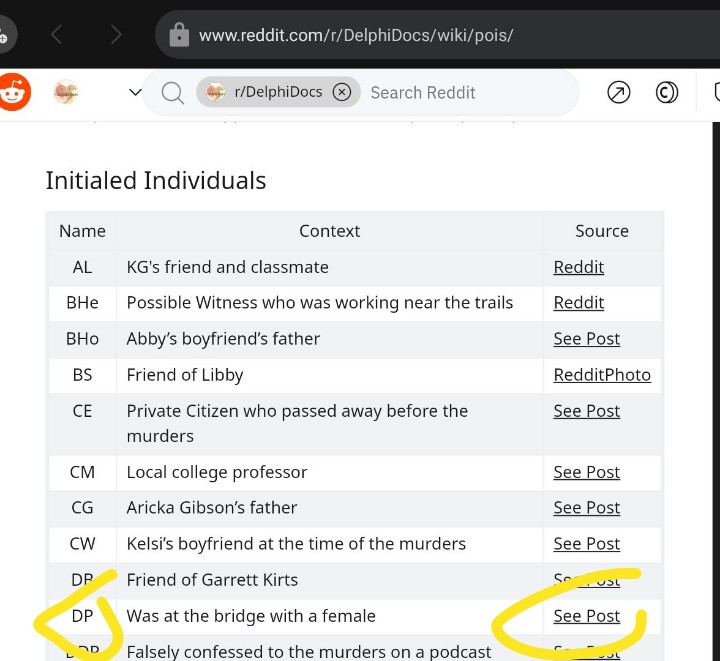Remove the r/DelphiDocs search filter

[x=342, y=92]
